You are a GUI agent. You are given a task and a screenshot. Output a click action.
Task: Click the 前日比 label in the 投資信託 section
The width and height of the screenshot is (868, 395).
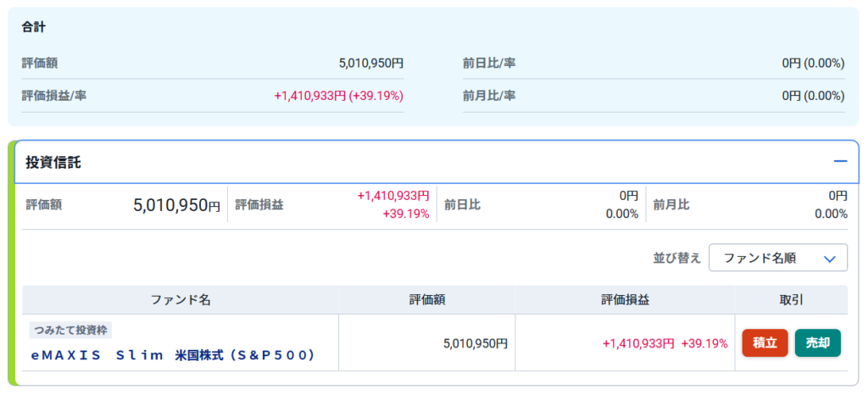462,204
